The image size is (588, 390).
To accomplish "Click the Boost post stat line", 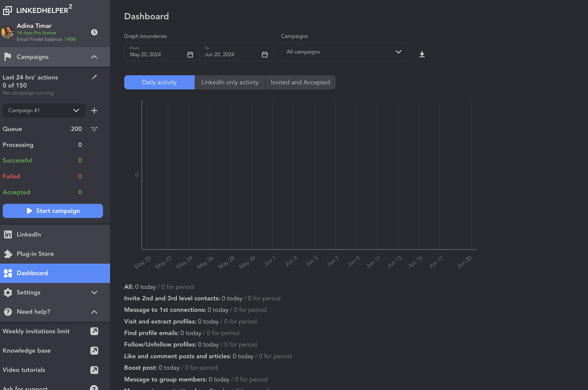I will (171, 368).
